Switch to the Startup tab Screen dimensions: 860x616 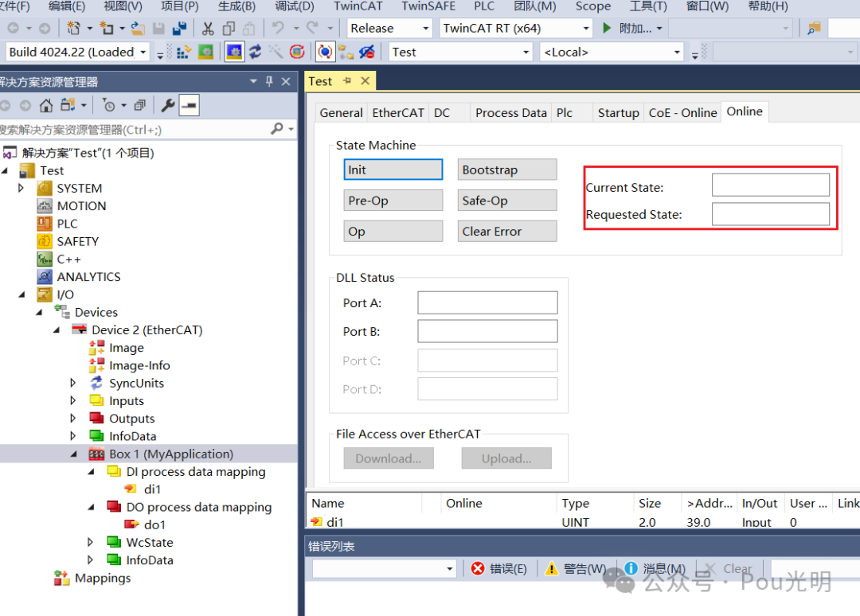click(618, 113)
